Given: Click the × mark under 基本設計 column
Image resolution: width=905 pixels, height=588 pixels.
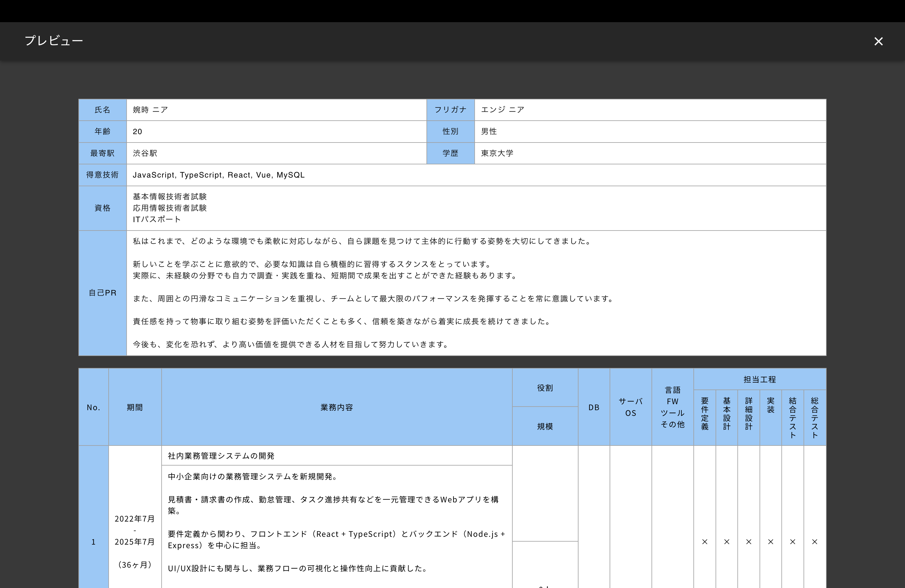Looking at the screenshot, I should click(727, 542).
